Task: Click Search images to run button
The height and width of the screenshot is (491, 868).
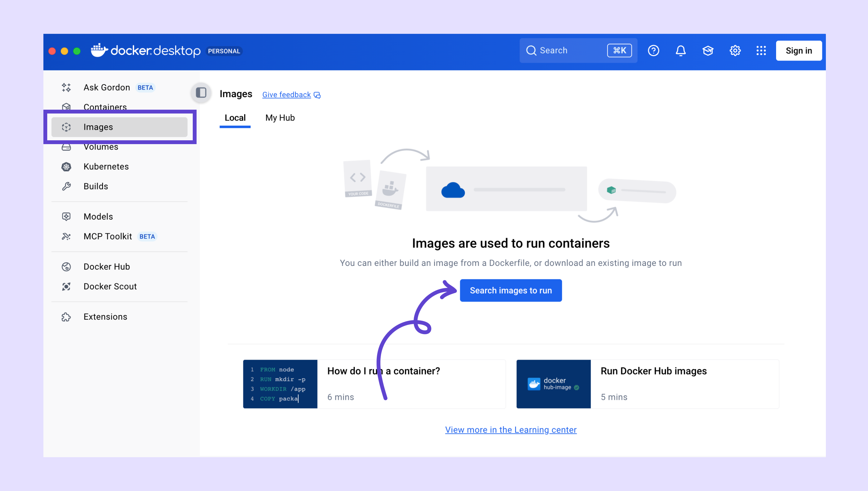Action: (511, 290)
